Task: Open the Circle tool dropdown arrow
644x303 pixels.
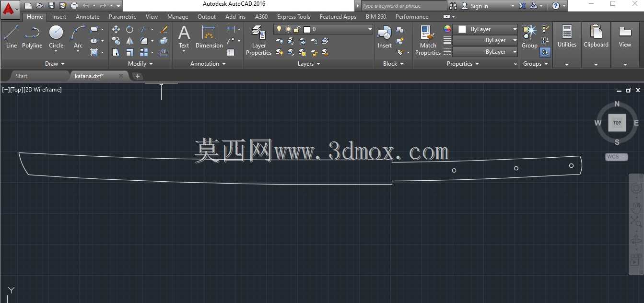Action: tap(56, 51)
